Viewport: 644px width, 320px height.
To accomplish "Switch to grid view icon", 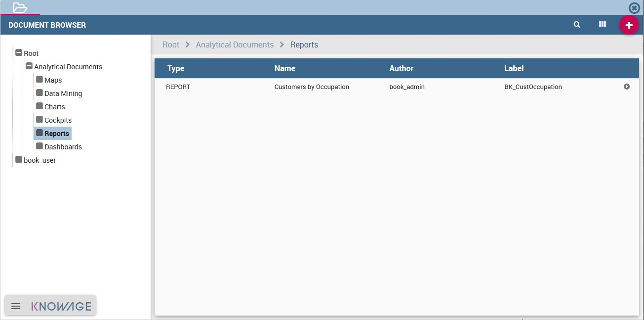I will 603,24.
